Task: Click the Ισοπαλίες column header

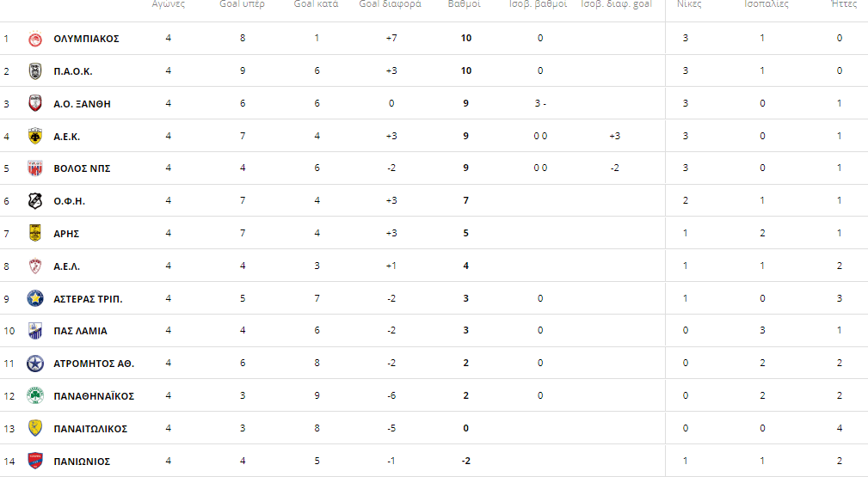Action: coord(766,4)
